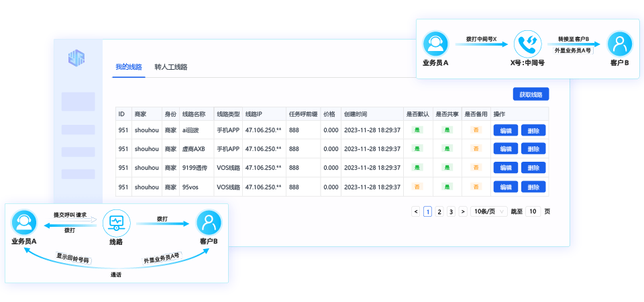Image resolution: width=644 pixels, height=302 pixels.
Task: Click the 转接至客户B label
Action: click(574, 39)
